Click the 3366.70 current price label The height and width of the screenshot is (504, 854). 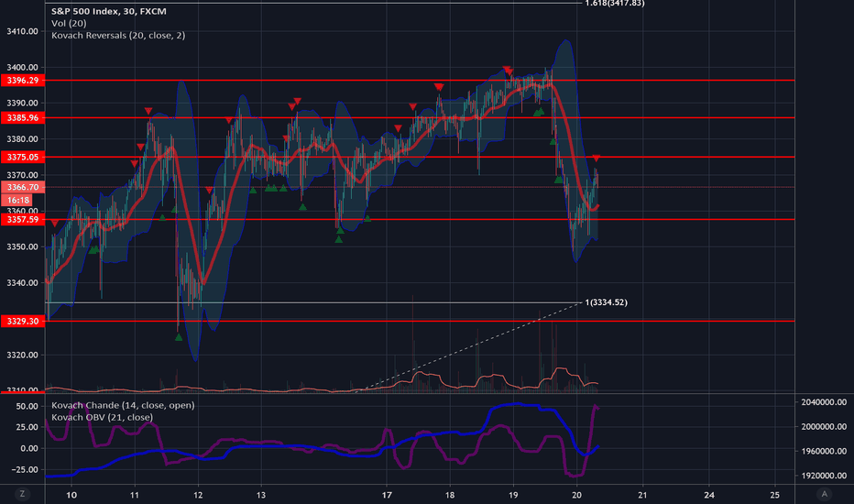point(22,187)
